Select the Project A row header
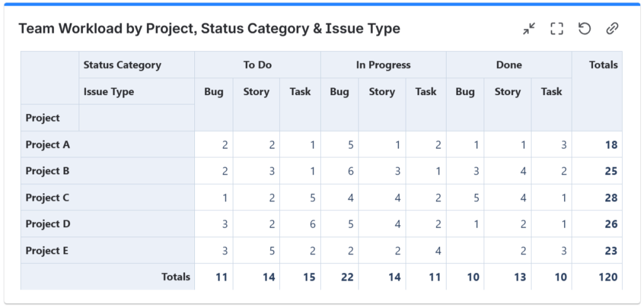 point(48,145)
